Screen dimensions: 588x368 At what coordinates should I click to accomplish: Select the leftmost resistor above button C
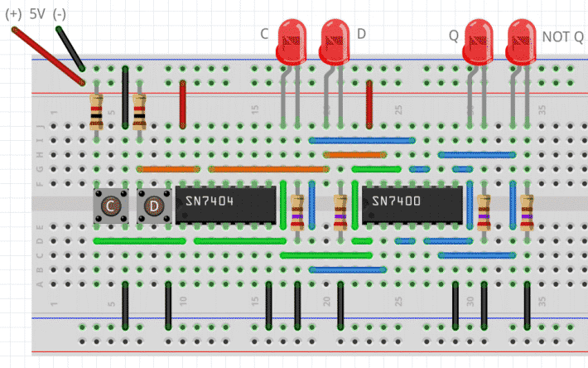click(96, 110)
